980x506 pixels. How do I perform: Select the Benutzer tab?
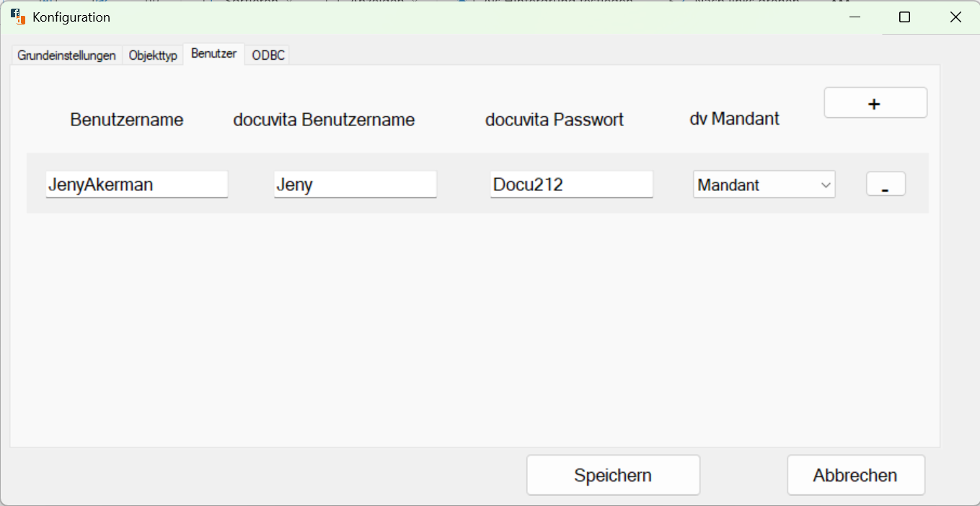click(x=213, y=53)
